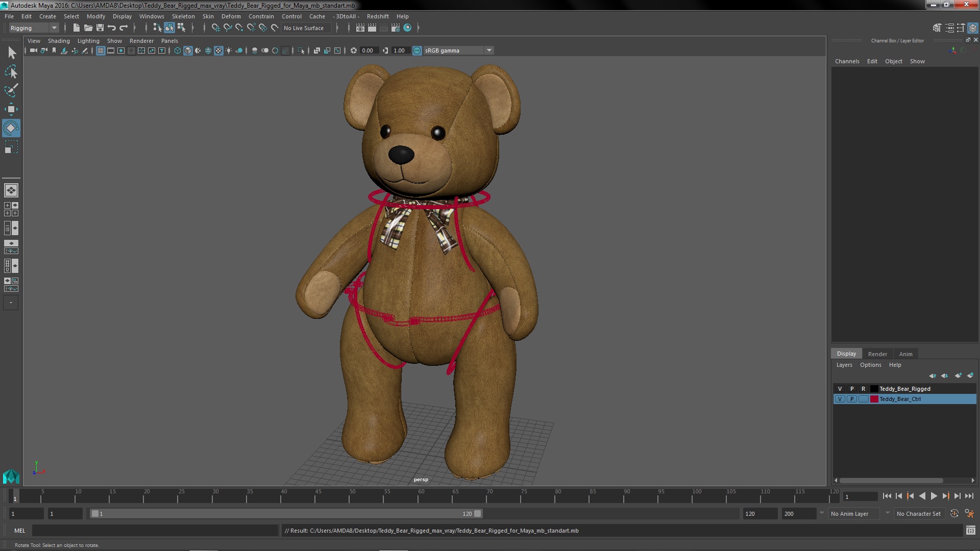Click the Save scene icon
The image size is (980, 551).
[100, 28]
